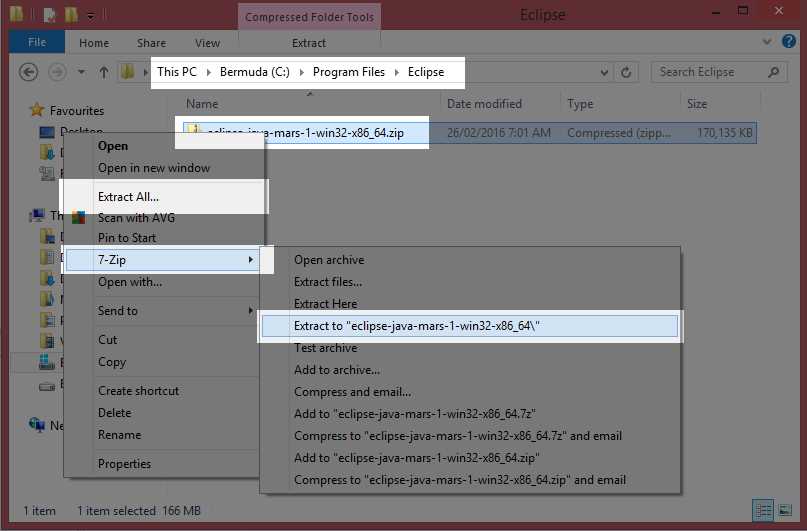Click the Network icon in sidebar
This screenshot has height=531, width=807.
37,425
